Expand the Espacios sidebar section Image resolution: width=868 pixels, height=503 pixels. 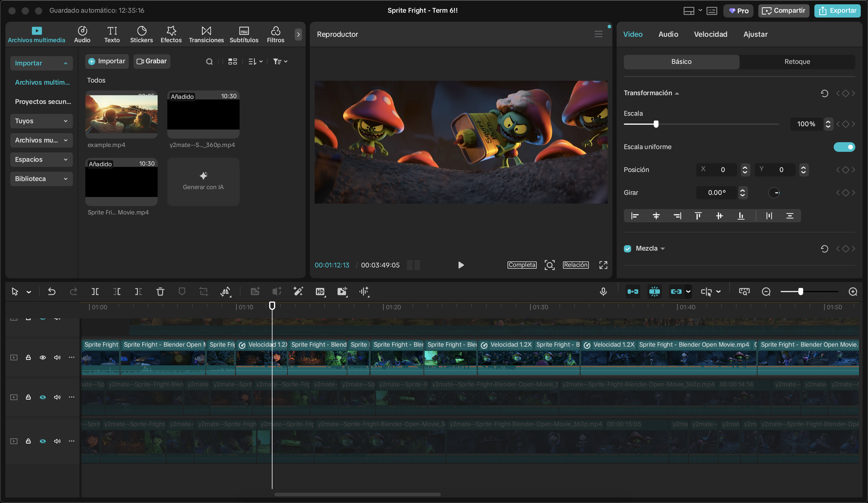point(41,159)
